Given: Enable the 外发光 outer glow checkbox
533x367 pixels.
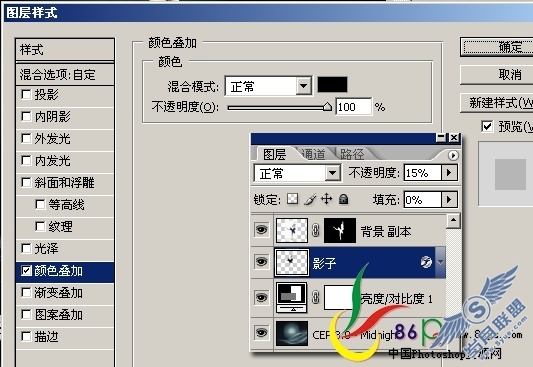Looking at the screenshot, I should click(x=26, y=138).
